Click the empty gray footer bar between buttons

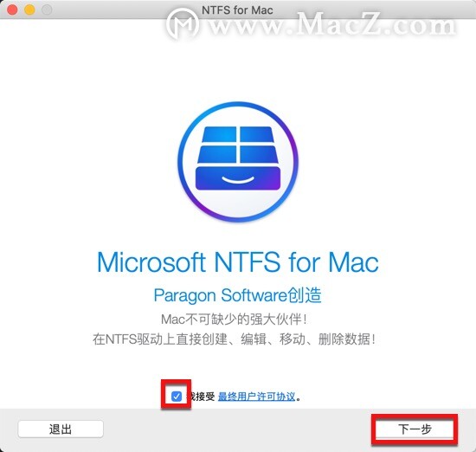[238, 429]
